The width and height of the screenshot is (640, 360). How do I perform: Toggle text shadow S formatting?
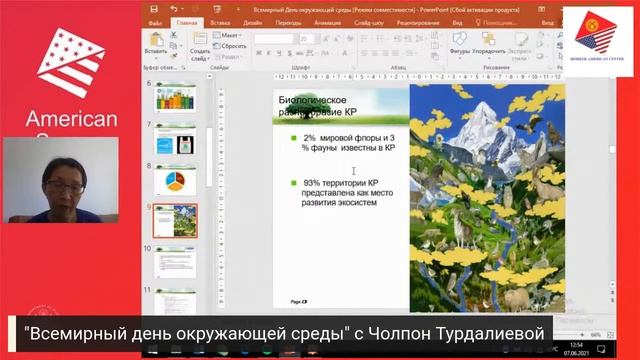tap(289, 53)
